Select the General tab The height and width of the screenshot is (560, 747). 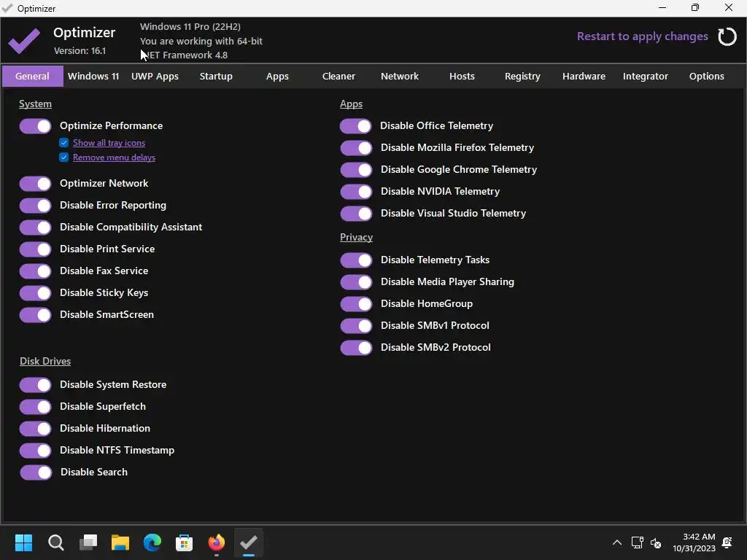(x=32, y=76)
